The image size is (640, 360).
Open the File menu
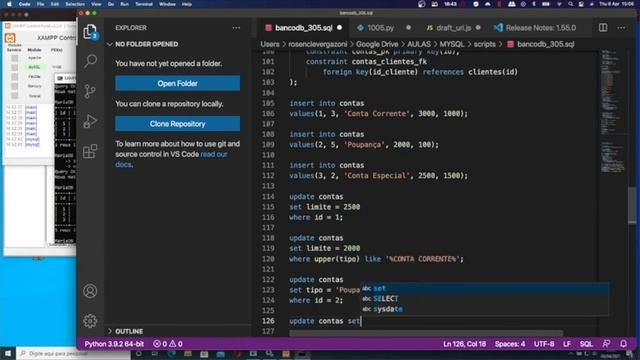tap(40, 4)
